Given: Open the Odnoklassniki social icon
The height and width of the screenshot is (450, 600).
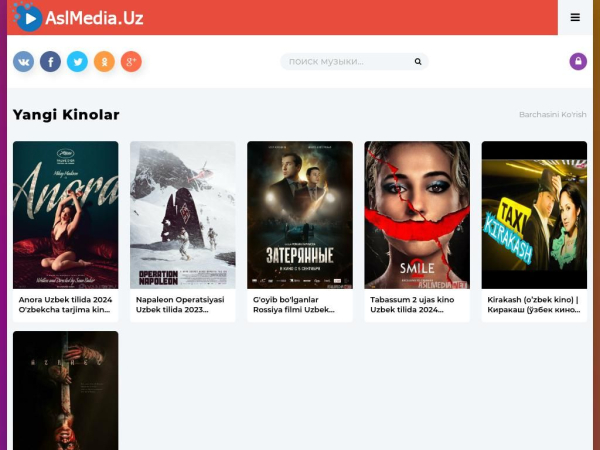Looking at the screenshot, I should pos(104,61).
